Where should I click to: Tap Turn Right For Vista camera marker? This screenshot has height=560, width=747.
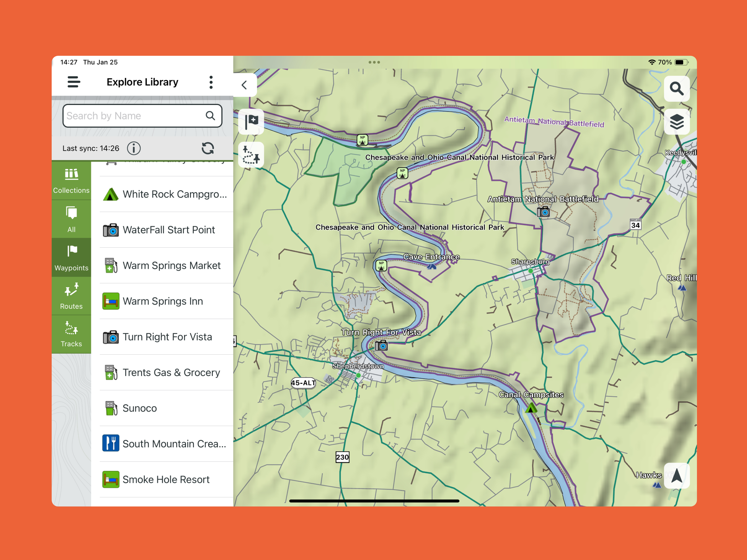[x=381, y=346]
